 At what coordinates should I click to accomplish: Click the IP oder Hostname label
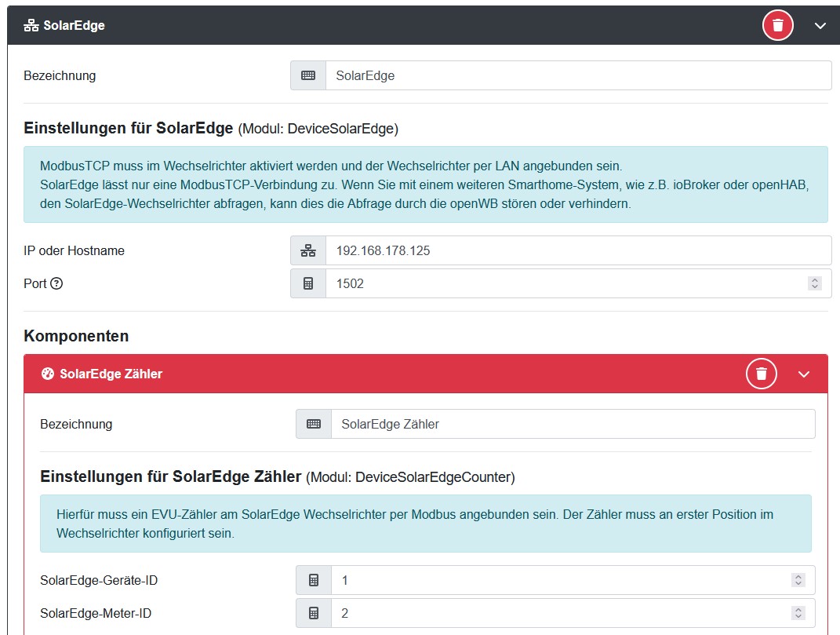[74, 250]
